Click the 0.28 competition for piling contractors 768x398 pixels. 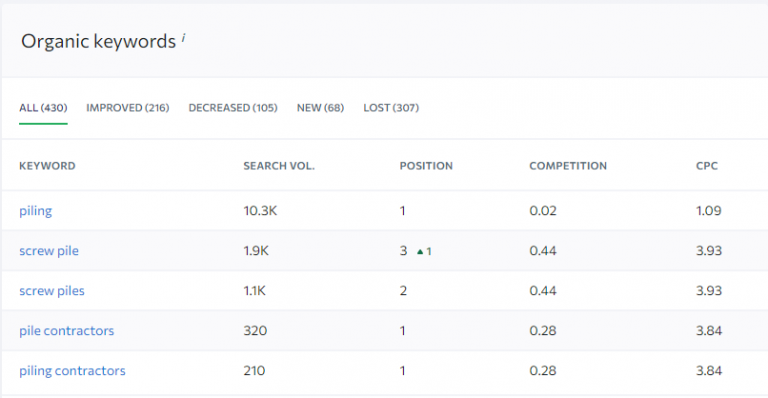tap(543, 371)
